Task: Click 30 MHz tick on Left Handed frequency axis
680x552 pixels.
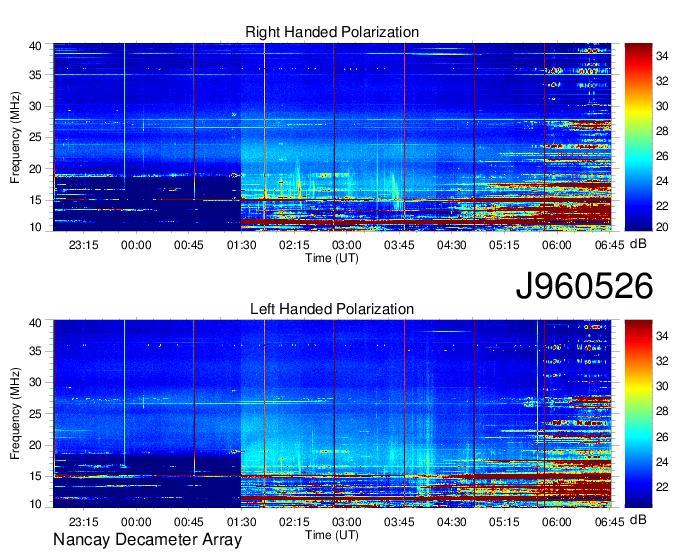Action: (36, 382)
